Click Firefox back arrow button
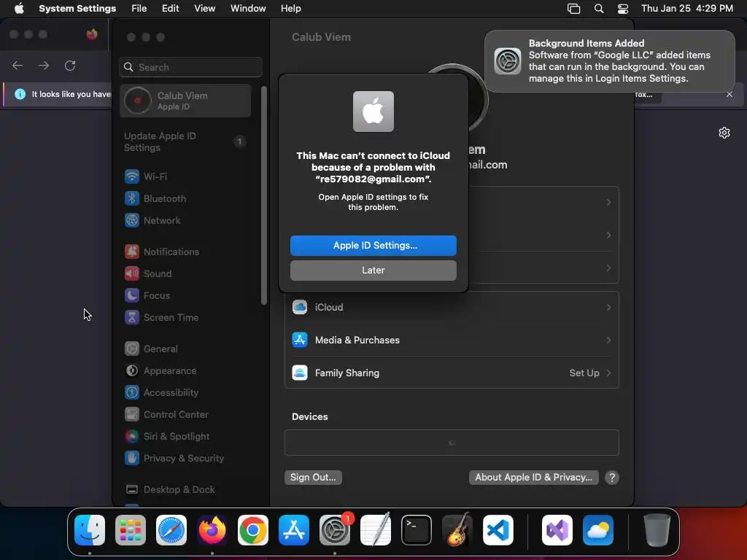 coord(18,66)
